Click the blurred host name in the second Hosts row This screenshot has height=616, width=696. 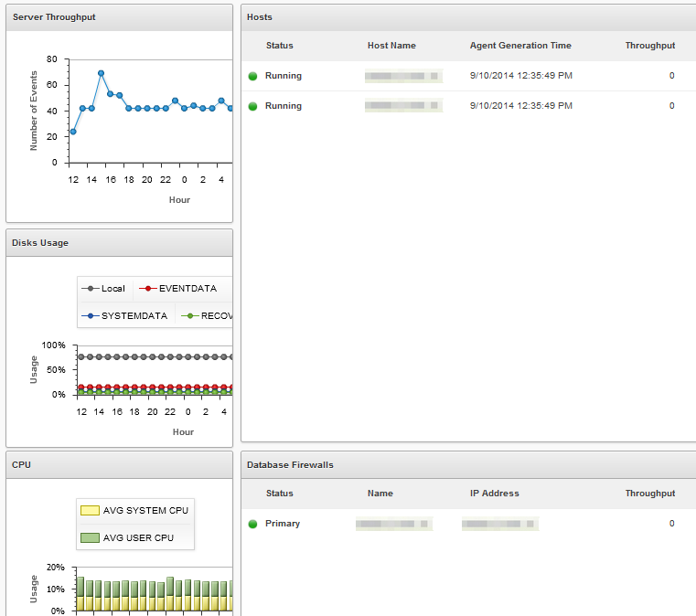(404, 105)
